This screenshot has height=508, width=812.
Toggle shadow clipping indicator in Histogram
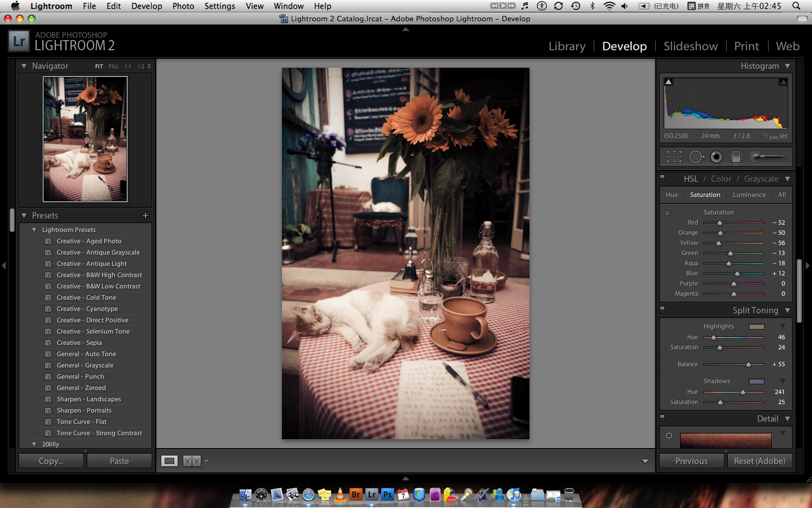668,82
